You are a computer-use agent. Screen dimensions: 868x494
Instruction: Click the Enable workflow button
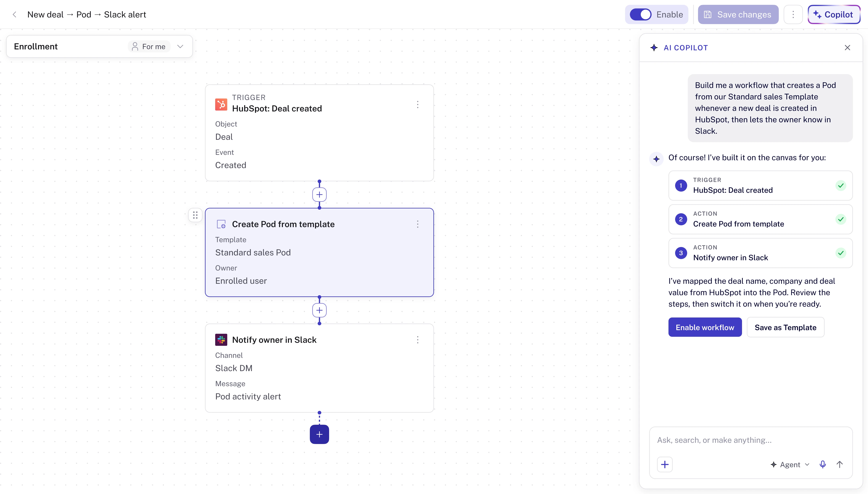click(705, 327)
